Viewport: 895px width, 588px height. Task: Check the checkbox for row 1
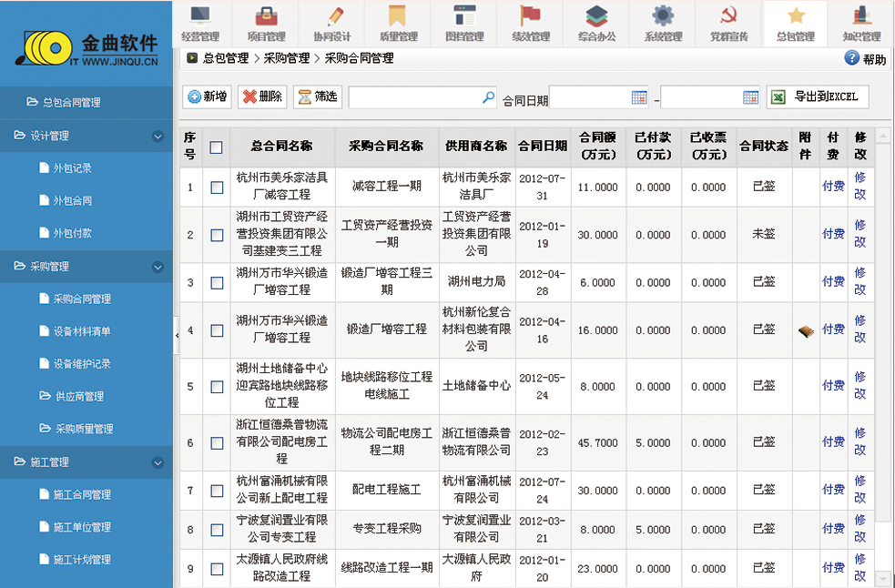click(217, 188)
